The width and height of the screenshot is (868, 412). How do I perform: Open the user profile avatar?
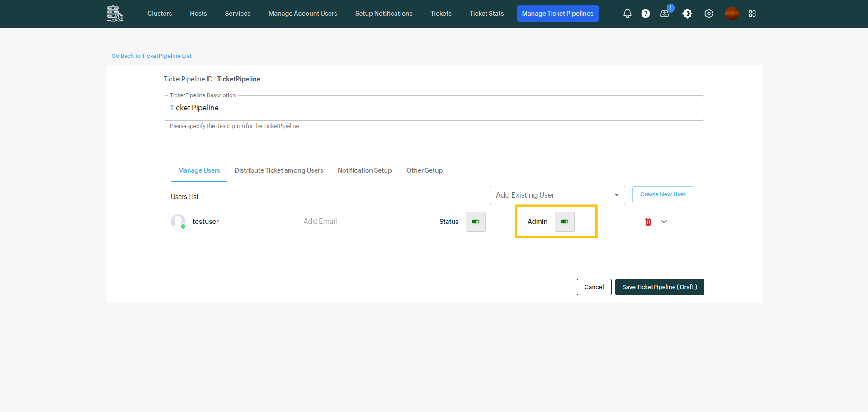coord(731,14)
